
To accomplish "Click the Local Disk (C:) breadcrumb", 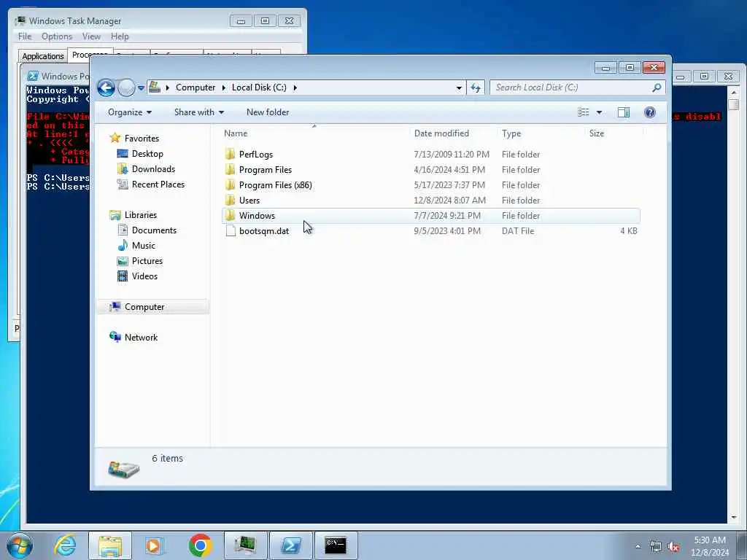I will pos(259,87).
